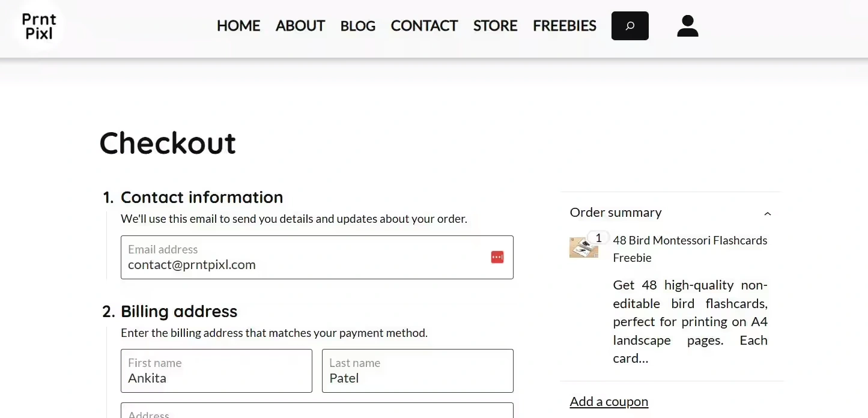Click the flashcards product thumbnail
This screenshot has height=418, width=868.
[583, 247]
